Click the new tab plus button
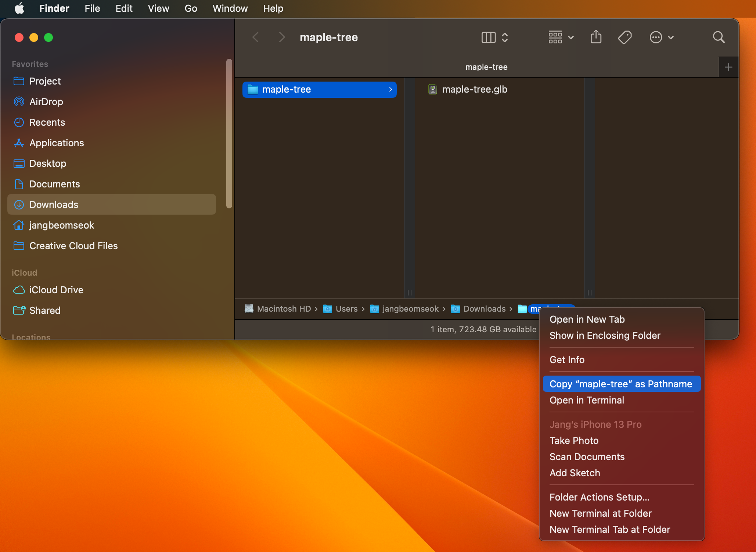 tap(728, 67)
